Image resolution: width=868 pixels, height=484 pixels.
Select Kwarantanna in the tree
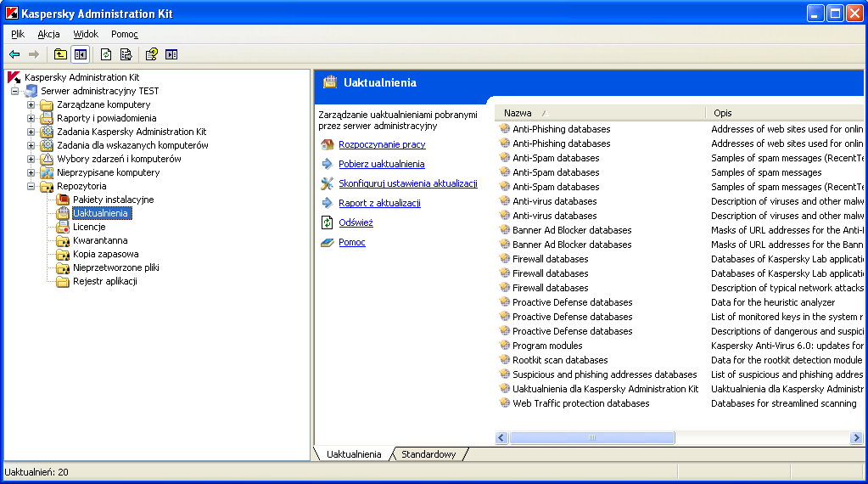click(100, 240)
